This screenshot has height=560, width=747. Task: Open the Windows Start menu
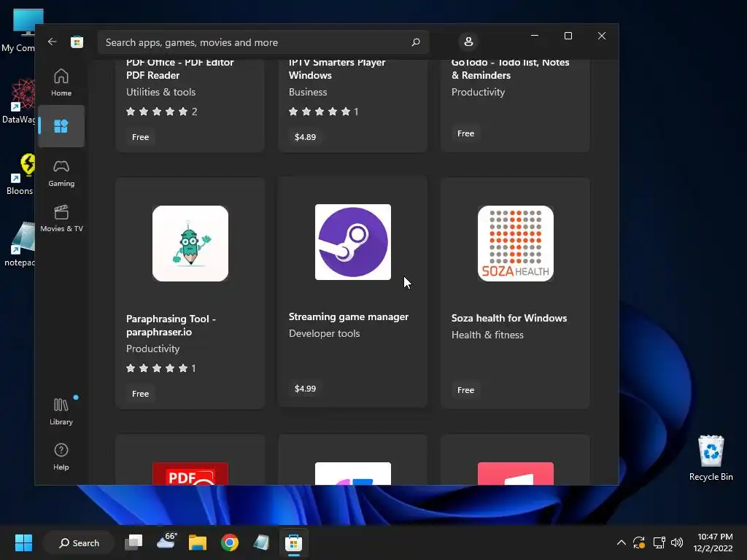[x=23, y=542]
